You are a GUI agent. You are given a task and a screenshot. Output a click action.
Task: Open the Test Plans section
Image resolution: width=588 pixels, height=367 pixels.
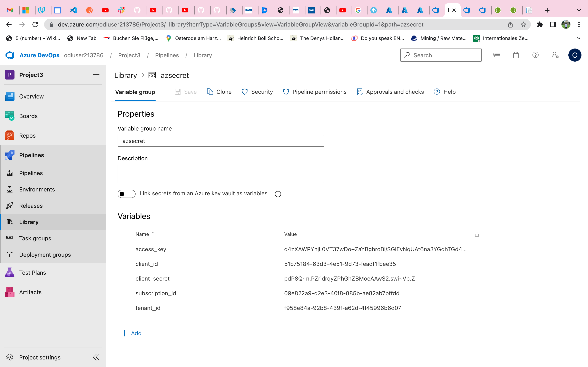tap(32, 272)
